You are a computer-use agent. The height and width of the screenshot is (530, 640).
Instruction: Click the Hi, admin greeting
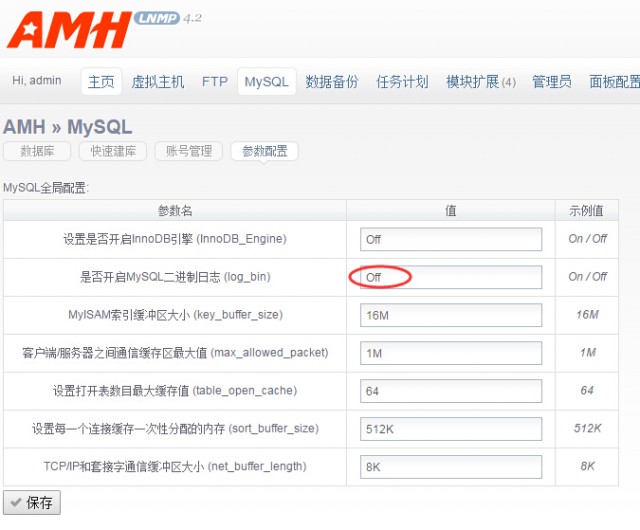(x=37, y=80)
